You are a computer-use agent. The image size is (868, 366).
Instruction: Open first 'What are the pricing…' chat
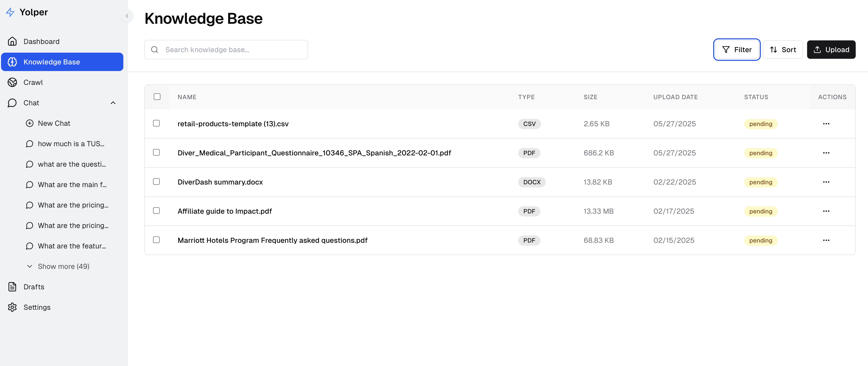point(73,205)
